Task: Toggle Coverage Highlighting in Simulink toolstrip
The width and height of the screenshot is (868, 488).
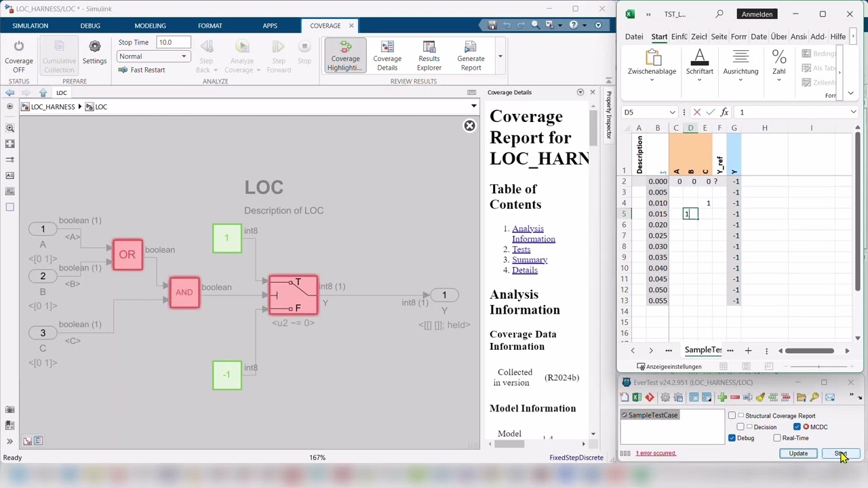Action: (x=345, y=55)
